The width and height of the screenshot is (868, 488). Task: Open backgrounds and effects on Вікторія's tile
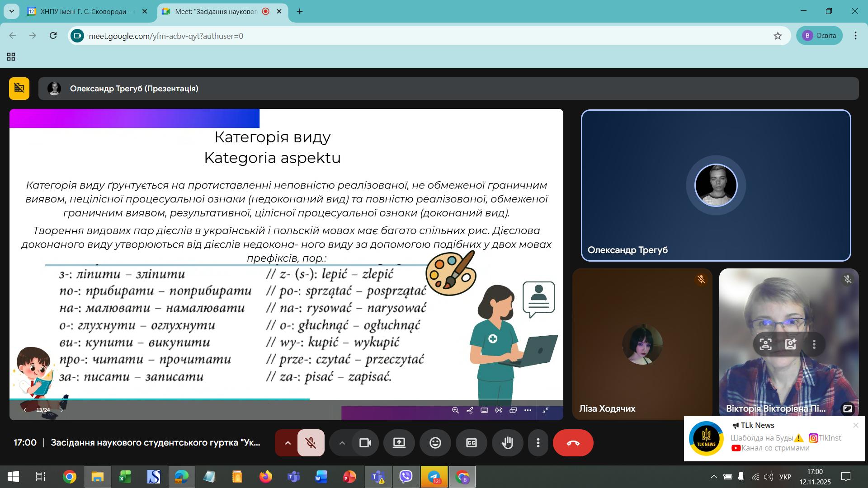pos(790,344)
